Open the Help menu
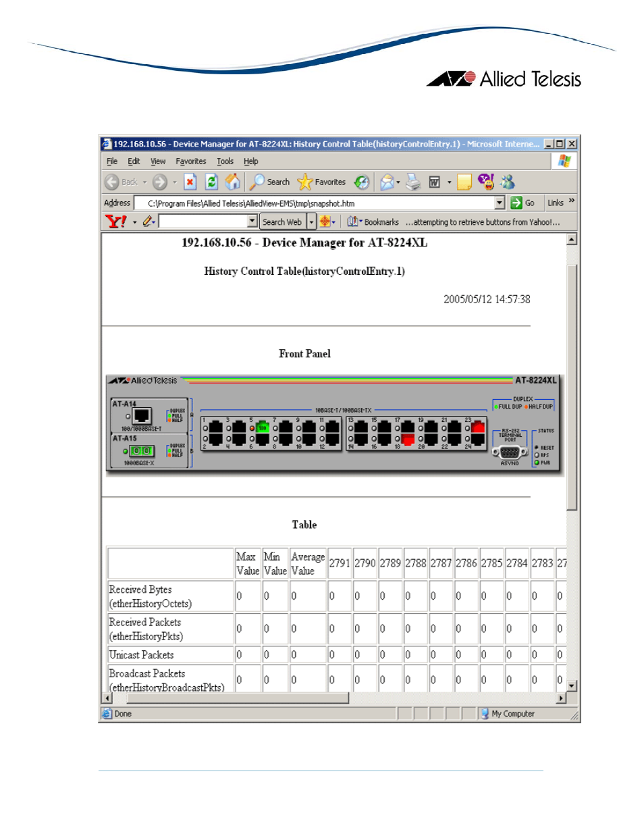This screenshot has height=834, width=644. pyautogui.click(x=251, y=161)
